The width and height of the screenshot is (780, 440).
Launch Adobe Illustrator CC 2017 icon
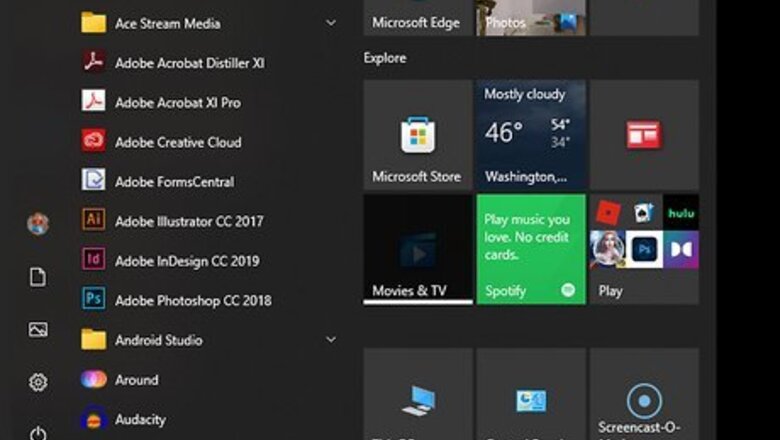[x=94, y=220]
